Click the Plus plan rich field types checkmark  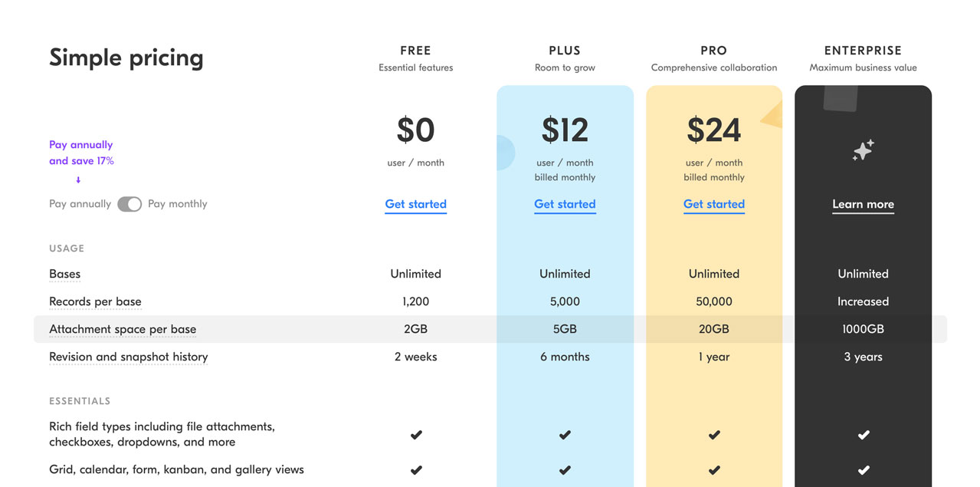pyautogui.click(x=565, y=435)
